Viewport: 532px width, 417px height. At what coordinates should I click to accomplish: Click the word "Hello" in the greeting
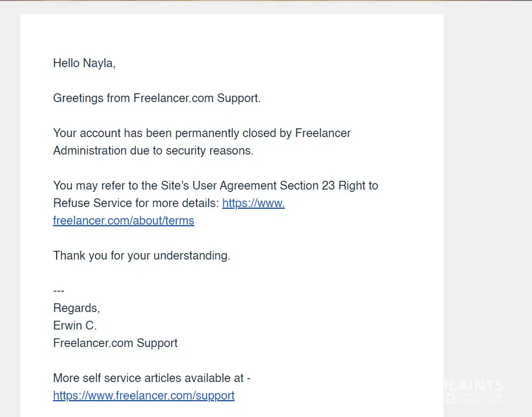tap(66, 63)
